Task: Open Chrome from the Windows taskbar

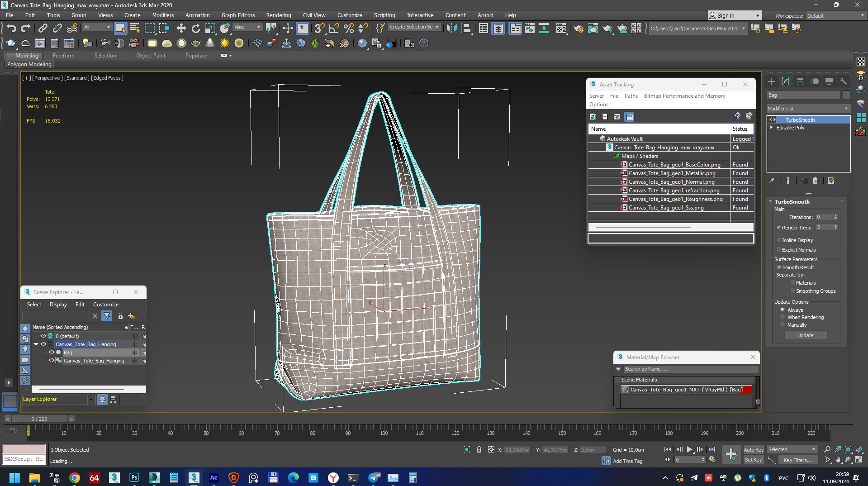Action: point(75,478)
